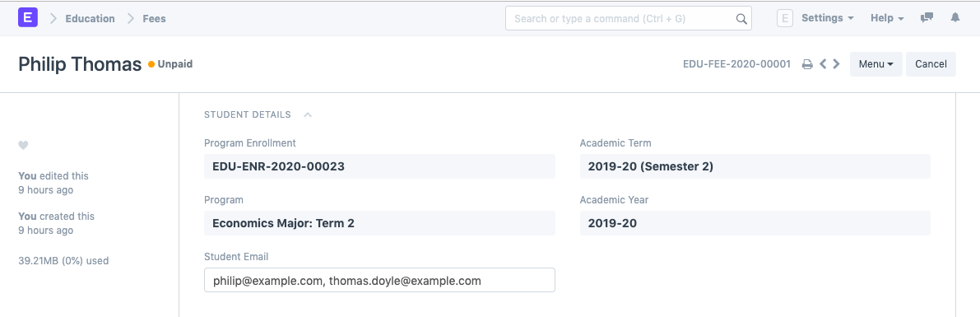Viewport: 980px width, 317px height.
Task: Navigate to Education breadcrumb
Action: [90, 19]
